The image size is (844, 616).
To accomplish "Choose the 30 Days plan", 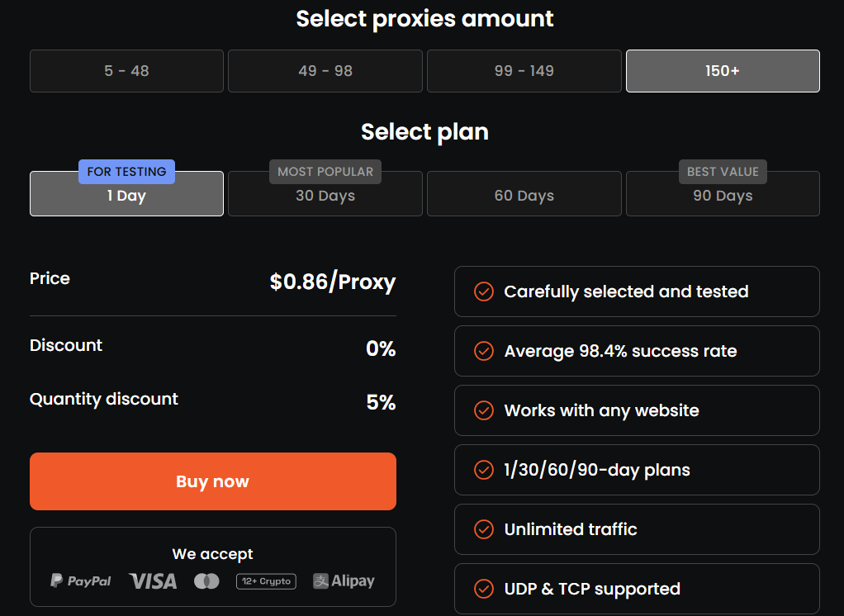I will (x=325, y=196).
